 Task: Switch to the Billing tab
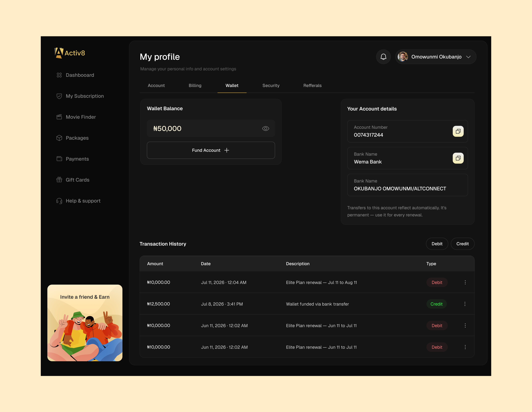tap(195, 85)
